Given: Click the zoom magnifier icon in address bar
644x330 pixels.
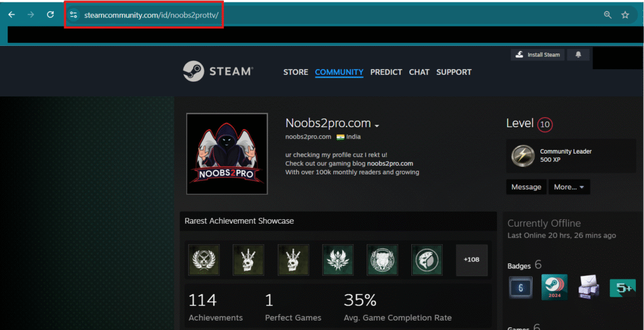Looking at the screenshot, I should [x=608, y=15].
